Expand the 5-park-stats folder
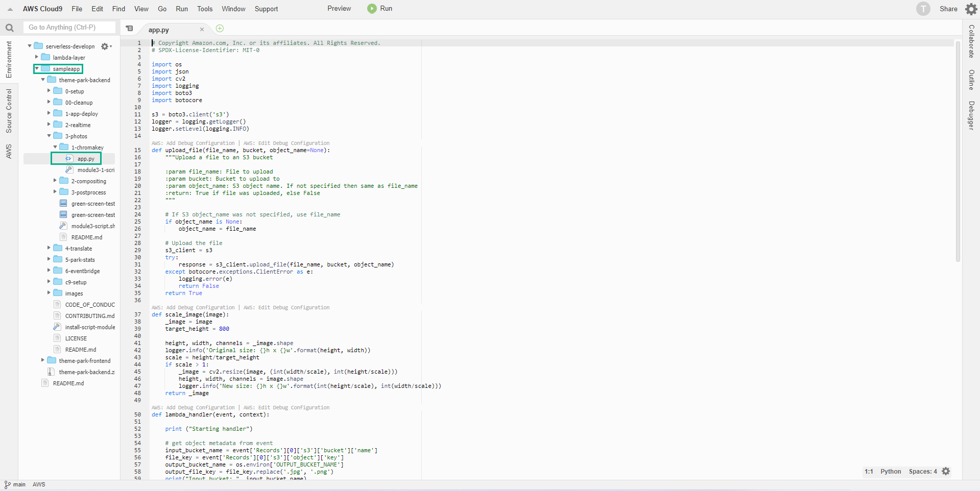The width and height of the screenshot is (980, 491). 49,259
